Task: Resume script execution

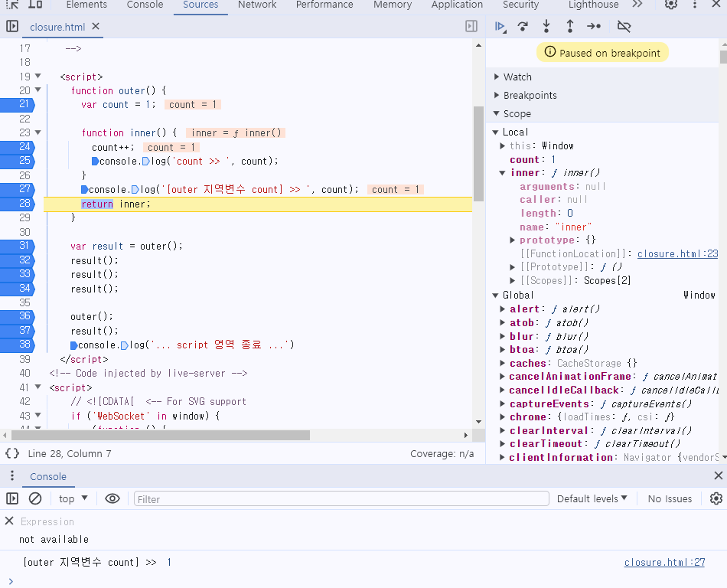Action: 500,27
